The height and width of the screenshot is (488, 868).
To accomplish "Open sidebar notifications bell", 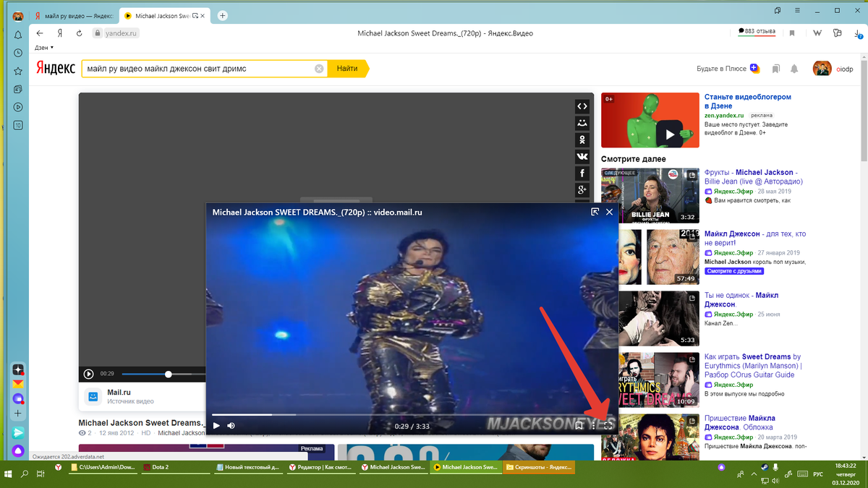I will [x=18, y=35].
